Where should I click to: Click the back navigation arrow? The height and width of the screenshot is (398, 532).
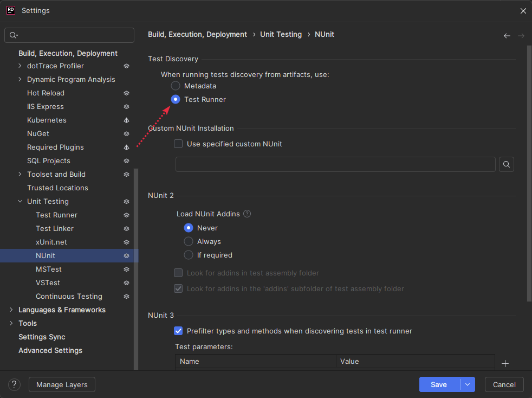coord(507,36)
